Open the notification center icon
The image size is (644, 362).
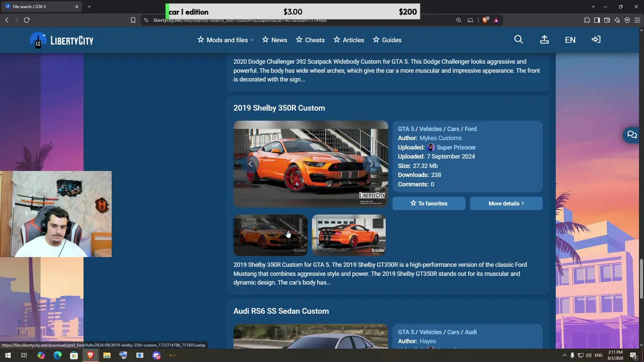click(633, 355)
